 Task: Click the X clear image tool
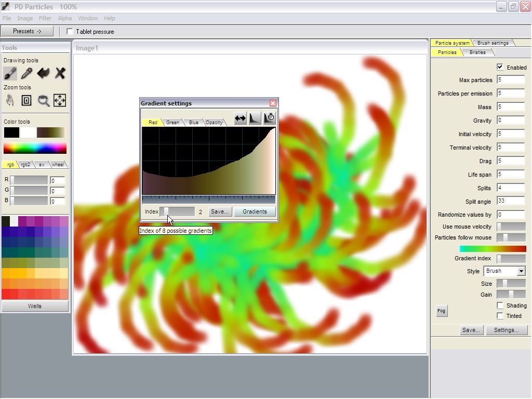point(60,73)
